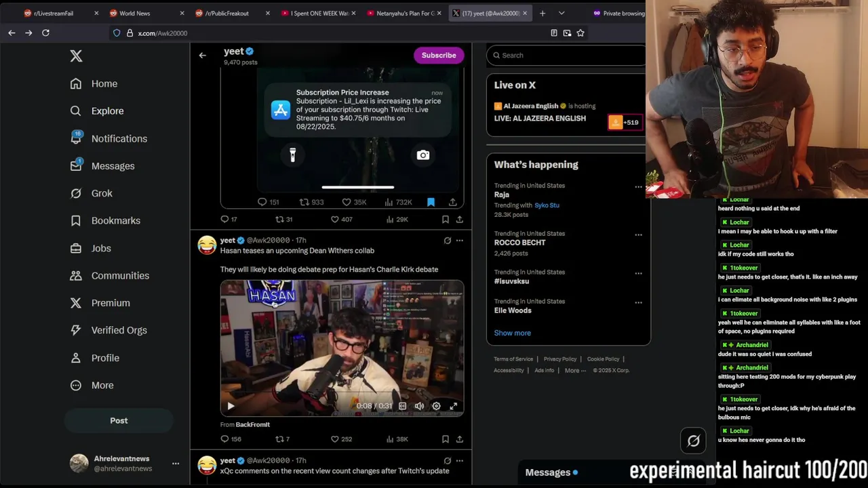Expand the Hasan video to fullscreen
Image resolution: width=868 pixels, height=488 pixels.
point(453,406)
